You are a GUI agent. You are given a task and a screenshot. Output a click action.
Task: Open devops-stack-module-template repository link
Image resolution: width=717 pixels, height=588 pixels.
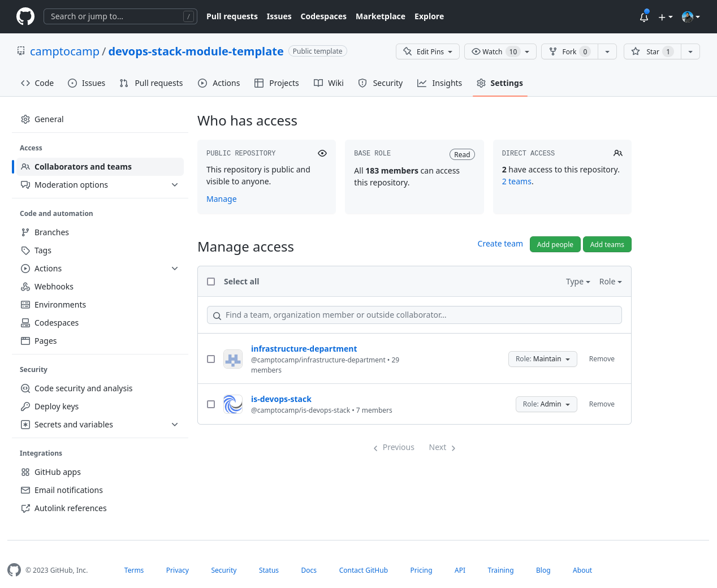pos(196,51)
